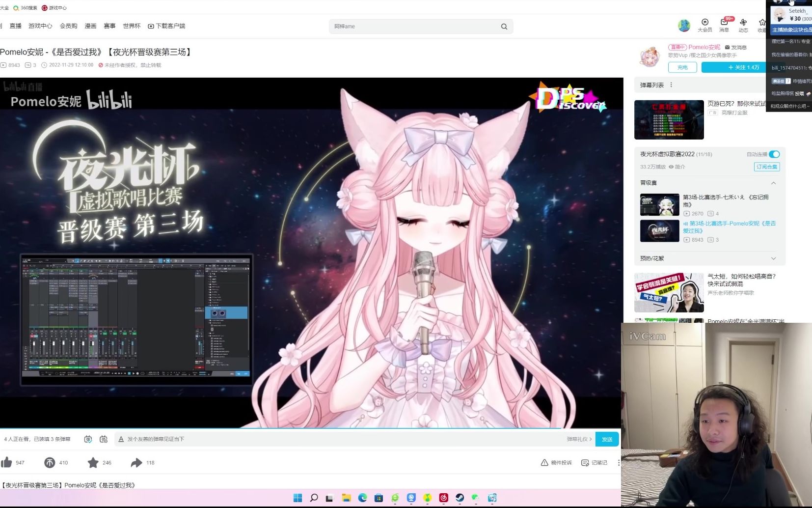This screenshot has height=508, width=812.
Task: Click 充电 charge button
Action: pyautogui.click(x=682, y=67)
